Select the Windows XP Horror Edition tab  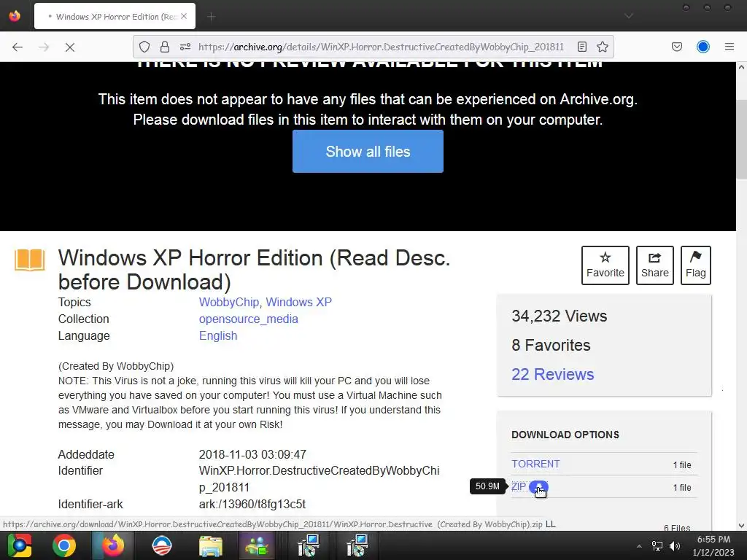click(115, 16)
